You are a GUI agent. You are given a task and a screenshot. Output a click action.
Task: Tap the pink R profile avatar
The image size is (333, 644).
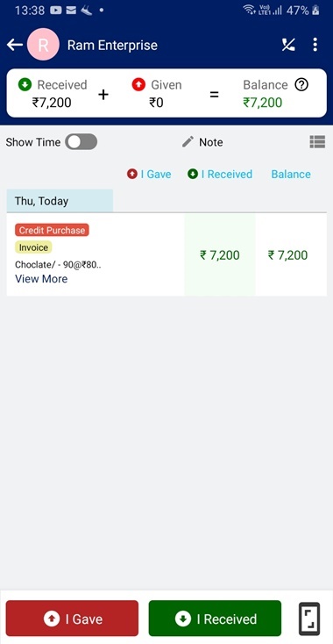43,45
